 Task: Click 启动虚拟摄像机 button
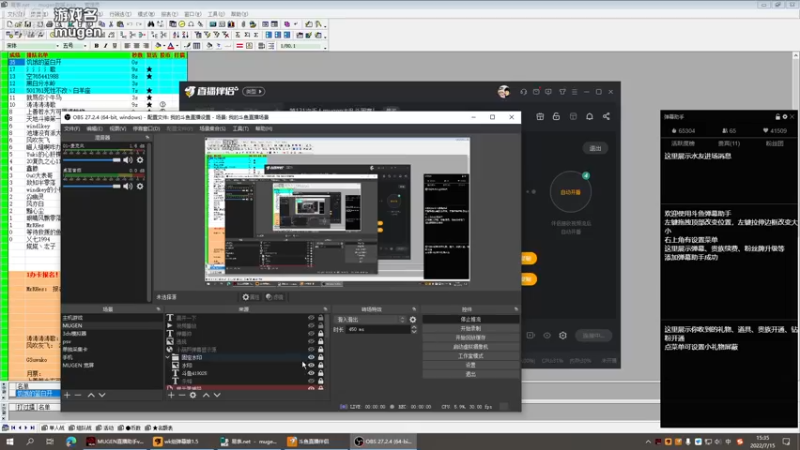(x=470, y=347)
